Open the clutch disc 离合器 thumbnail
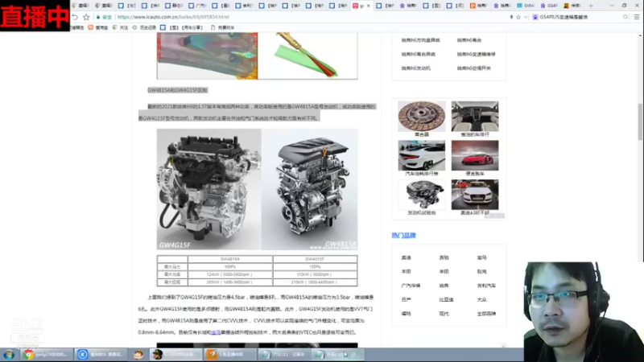The height and width of the screenshot is (362, 644). (x=421, y=117)
